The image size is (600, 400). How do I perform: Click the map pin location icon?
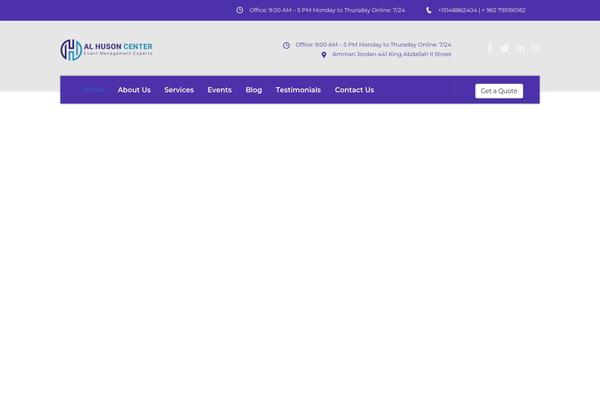pyautogui.click(x=324, y=55)
